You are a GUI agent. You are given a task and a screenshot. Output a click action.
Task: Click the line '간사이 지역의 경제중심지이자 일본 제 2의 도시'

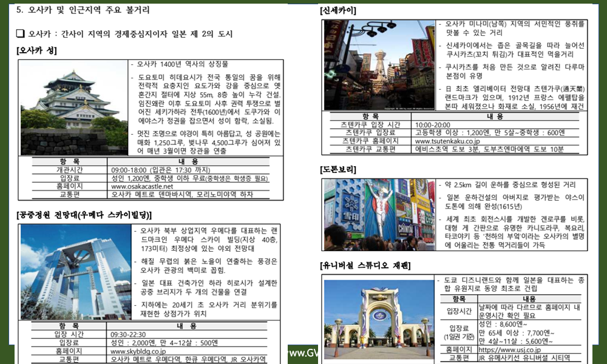point(147,34)
